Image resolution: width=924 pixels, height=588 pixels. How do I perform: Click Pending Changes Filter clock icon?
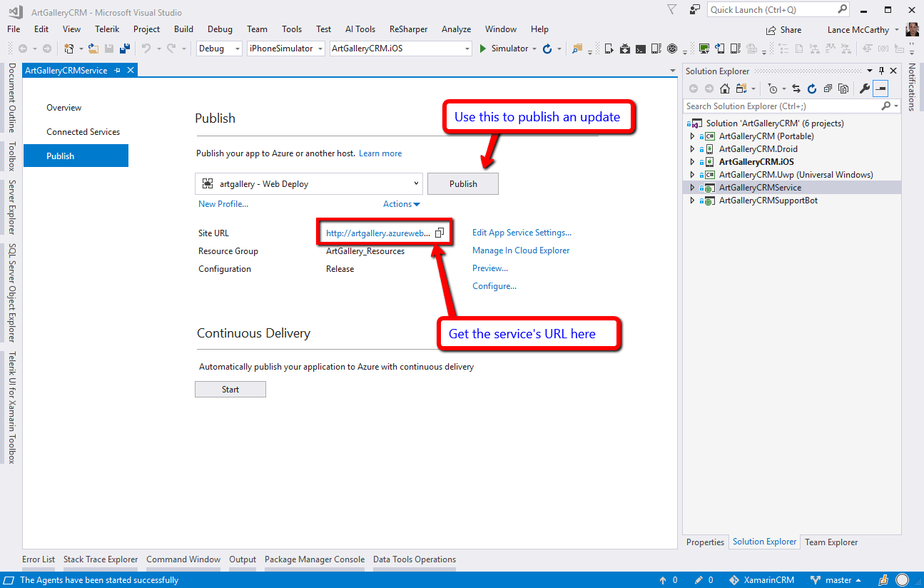pyautogui.click(x=773, y=88)
